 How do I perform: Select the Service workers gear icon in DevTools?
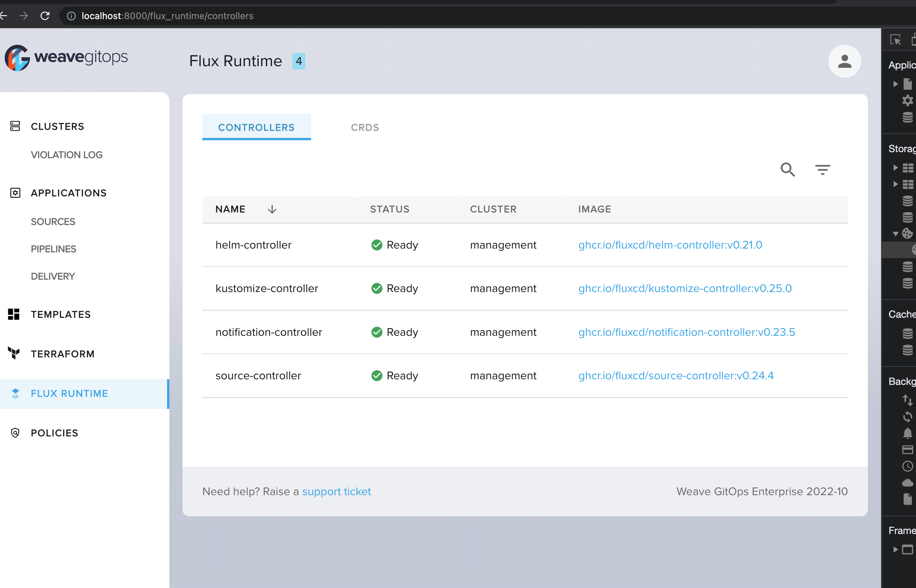[x=907, y=101]
